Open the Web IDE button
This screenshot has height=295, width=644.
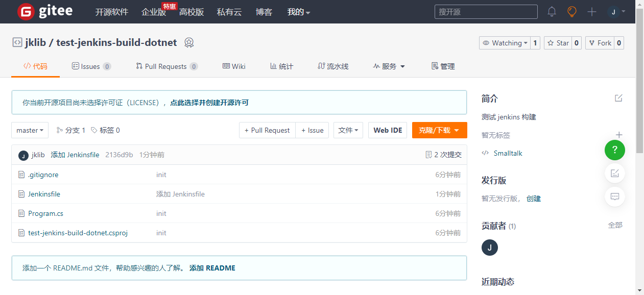(x=388, y=130)
